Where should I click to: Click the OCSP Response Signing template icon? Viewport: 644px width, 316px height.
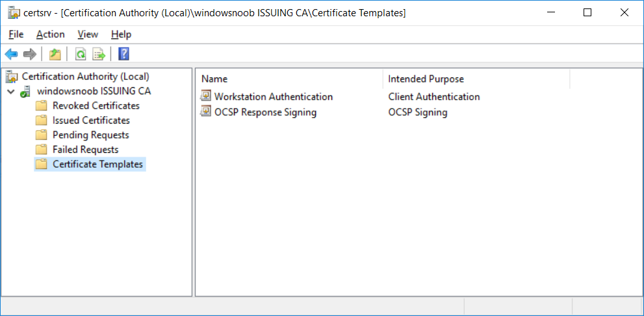[205, 112]
